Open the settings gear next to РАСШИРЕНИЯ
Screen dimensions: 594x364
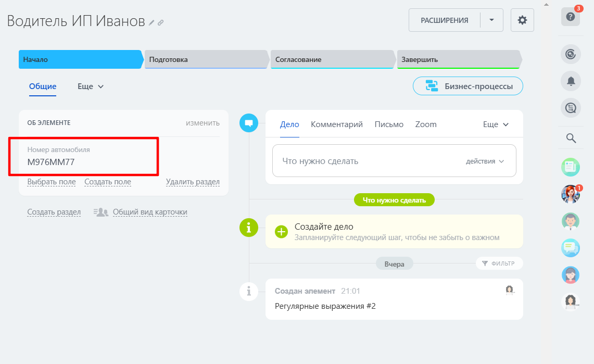pyautogui.click(x=522, y=20)
